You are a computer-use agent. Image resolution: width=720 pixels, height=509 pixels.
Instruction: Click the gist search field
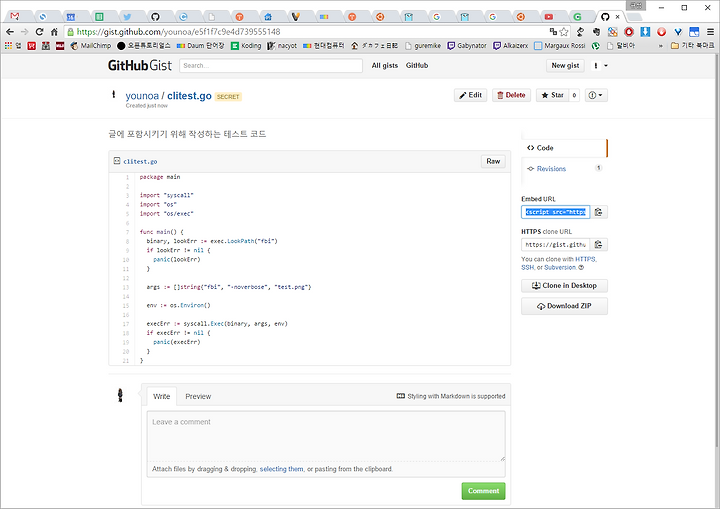point(271,66)
